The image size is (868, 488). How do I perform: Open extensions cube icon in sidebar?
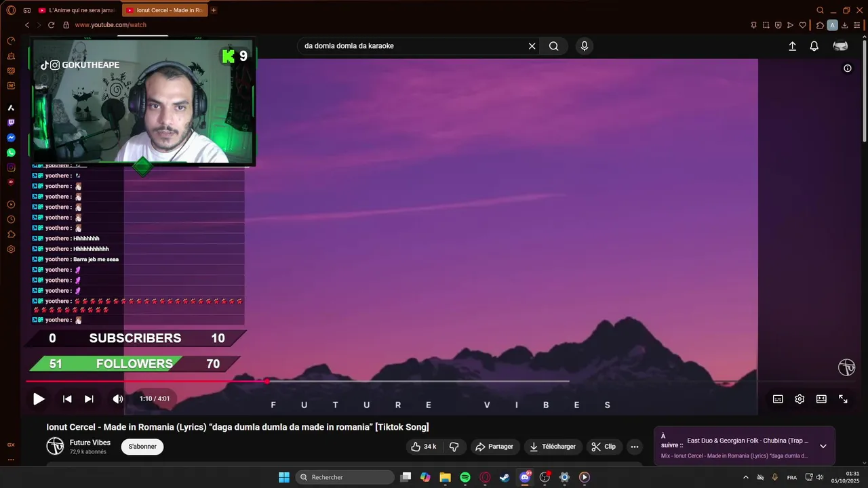11,235
